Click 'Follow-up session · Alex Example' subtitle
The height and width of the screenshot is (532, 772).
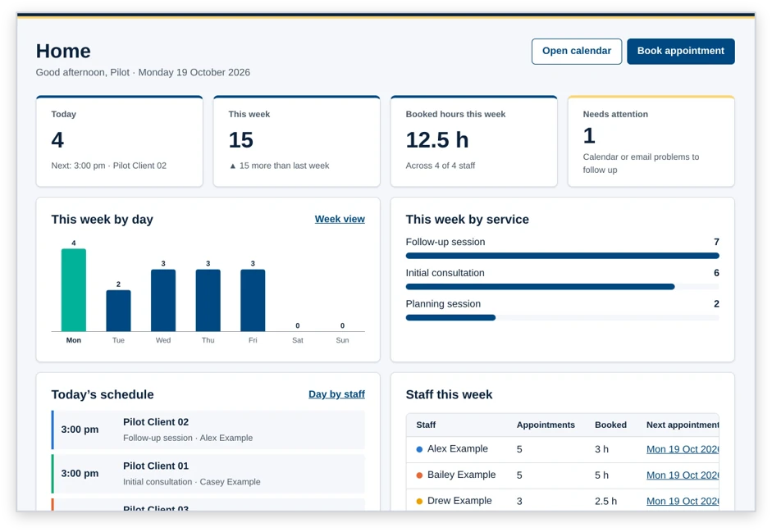click(x=188, y=438)
